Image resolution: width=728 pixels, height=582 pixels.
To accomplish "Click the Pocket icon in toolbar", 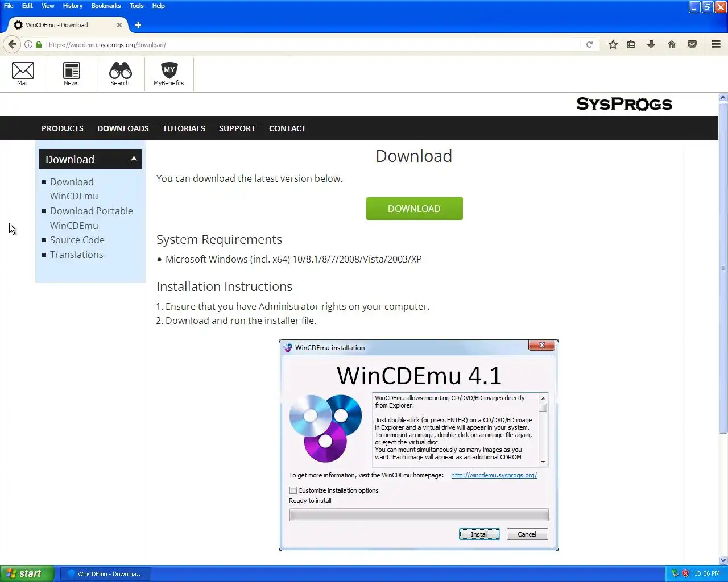I will 692,44.
